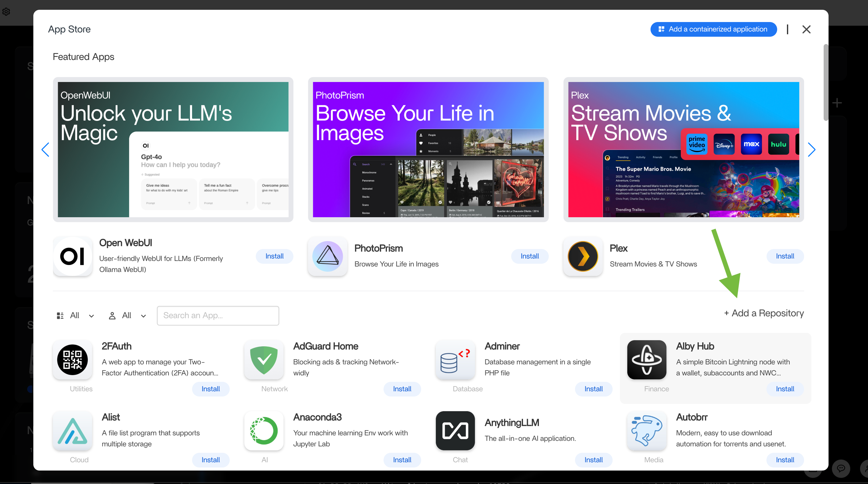Focus the Search an App field
The image size is (868, 484).
(x=218, y=315)
